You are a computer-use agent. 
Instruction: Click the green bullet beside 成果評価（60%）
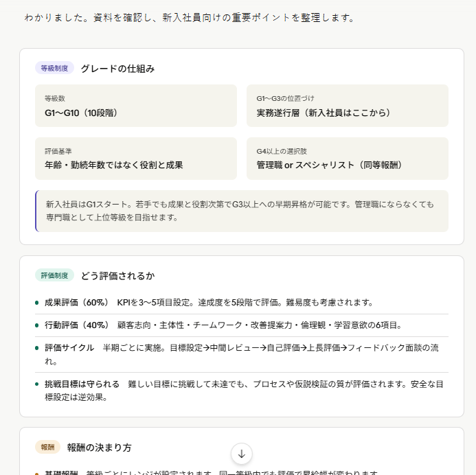click(x=37, y=303)
